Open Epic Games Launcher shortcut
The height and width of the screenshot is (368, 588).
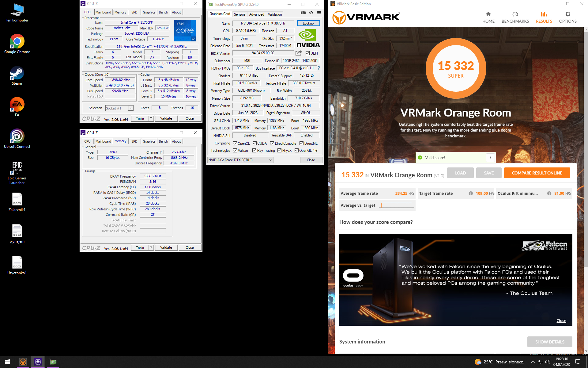17,173
